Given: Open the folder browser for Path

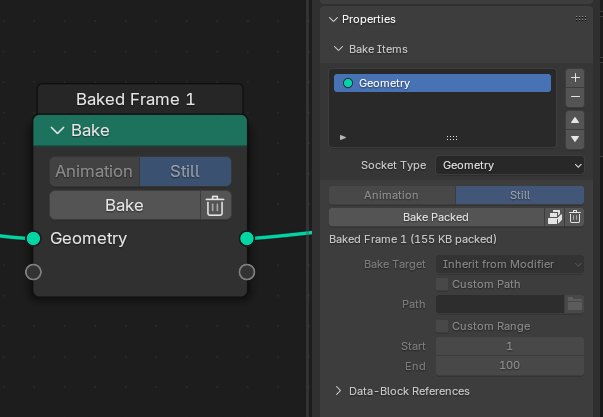Looking at the screenshot, I should pyautogui.click(x=574, y=304).
